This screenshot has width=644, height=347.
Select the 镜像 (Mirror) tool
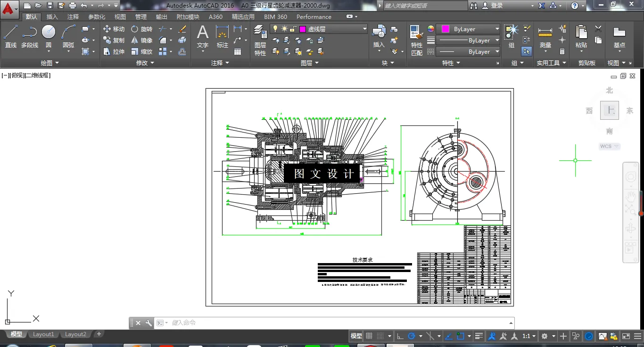click(141, 41)
